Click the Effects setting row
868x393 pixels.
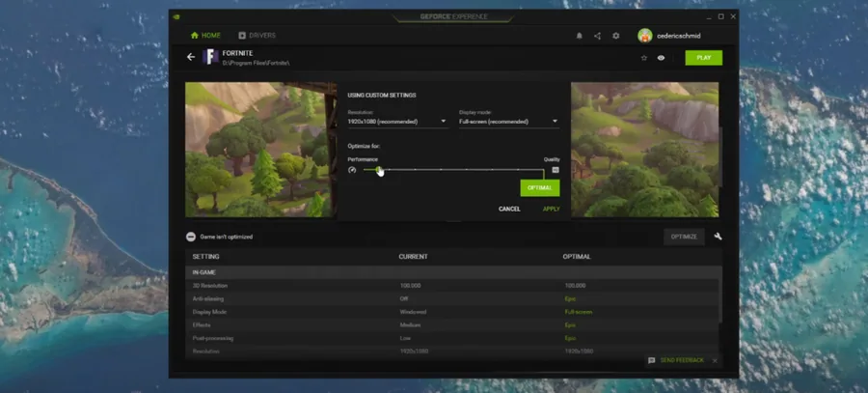452,324
